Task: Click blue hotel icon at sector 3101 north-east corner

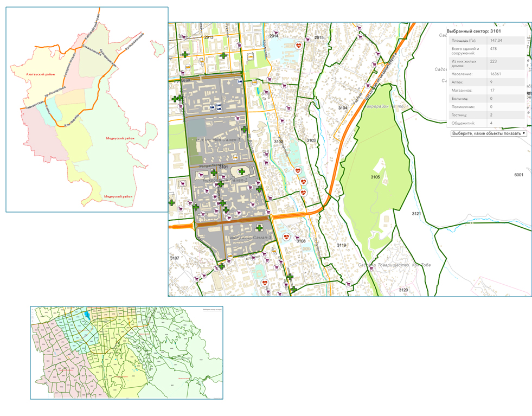Action: tap(240, 81)
